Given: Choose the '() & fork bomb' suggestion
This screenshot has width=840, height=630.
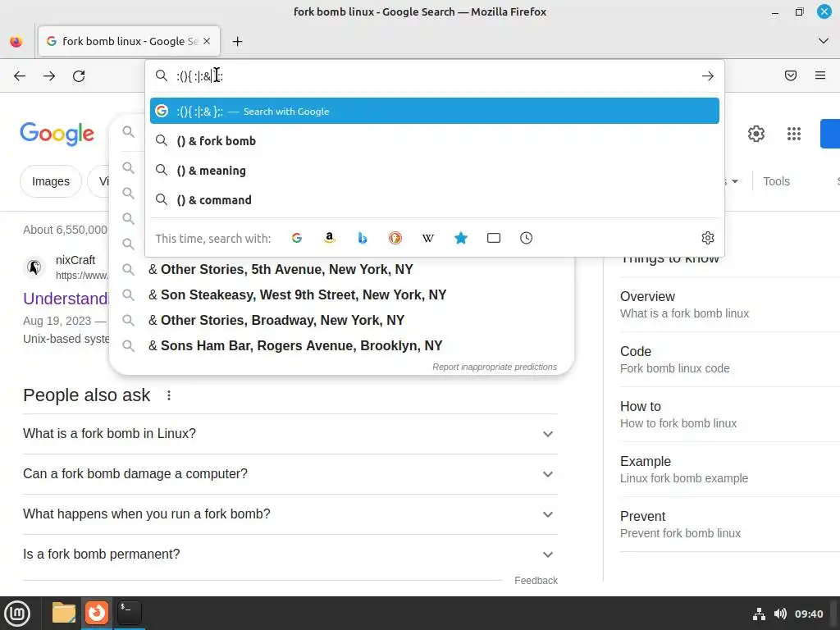Looking at the screenshot, I should pos(435,141).
